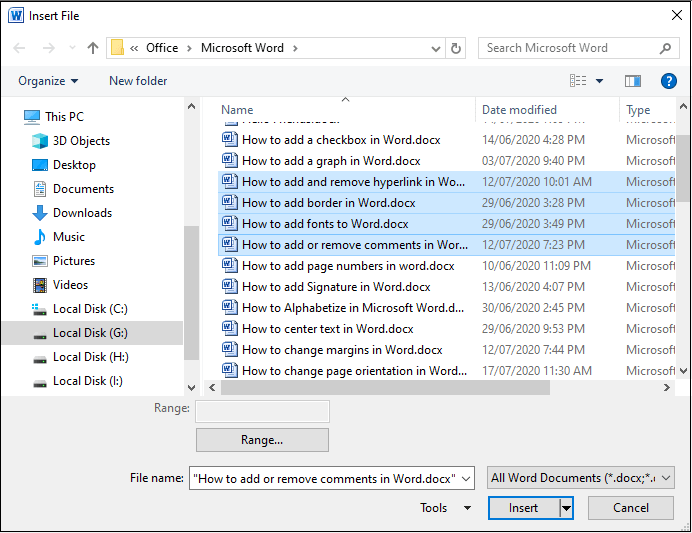Open 3D Objects folder
Viewport: 692px width, 533px height.
pyautogui.click(x=71, y=141)
